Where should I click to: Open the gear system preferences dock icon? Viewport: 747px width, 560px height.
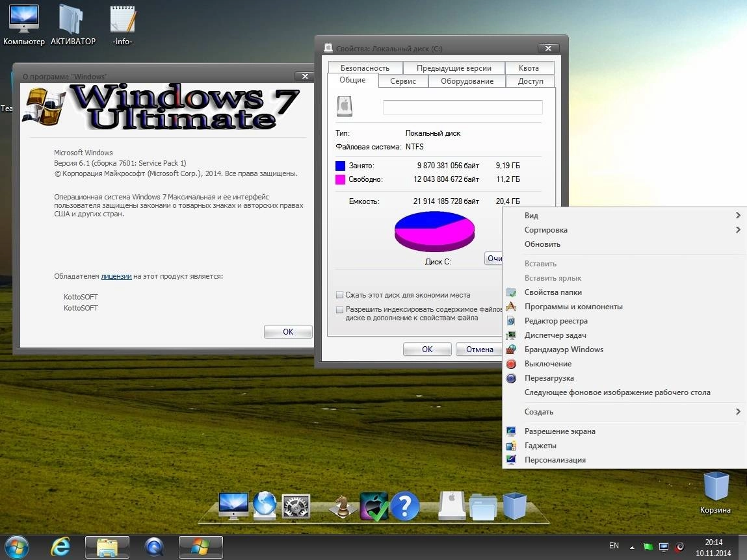click(296, 505)
